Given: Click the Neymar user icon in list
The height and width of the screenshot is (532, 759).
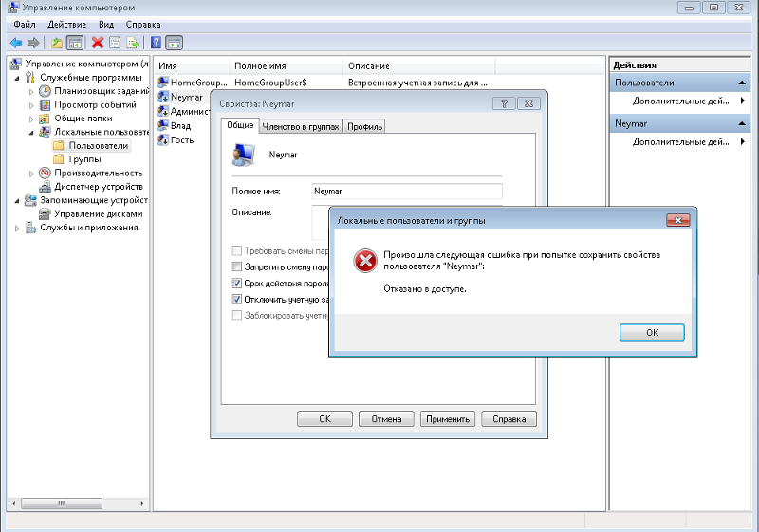Looking at the screenshot, I should coord(163,97).
